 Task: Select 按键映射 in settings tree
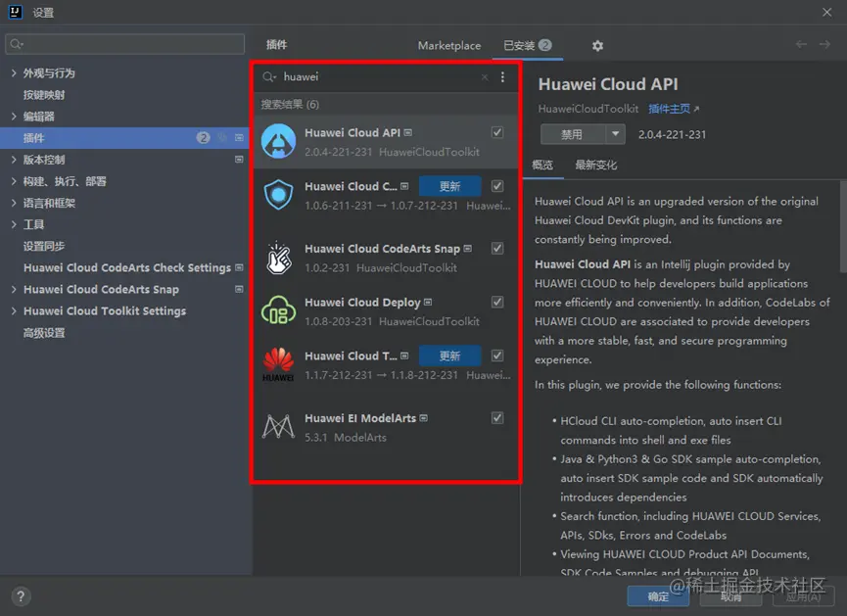tap(44, 95)
